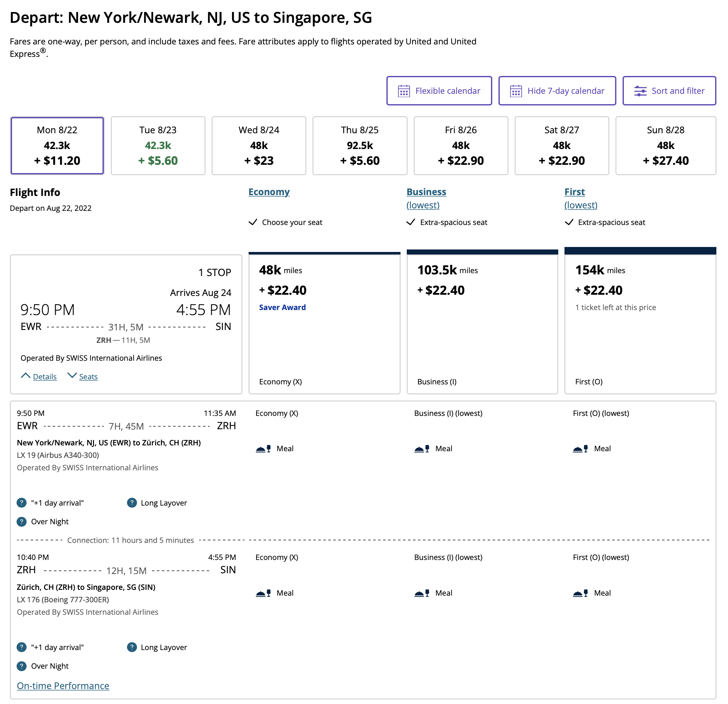Open the Business (lowest) header link

click(426, 198)
